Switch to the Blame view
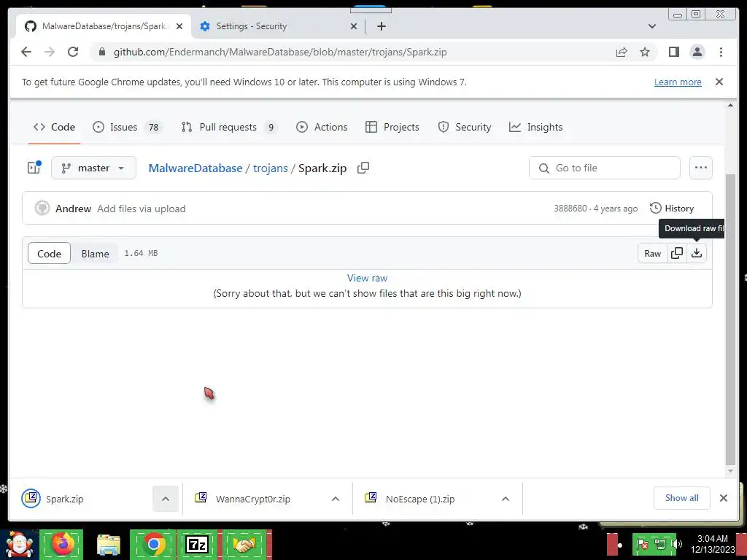This screenshot has height=560, width=747. click(95, 253)
